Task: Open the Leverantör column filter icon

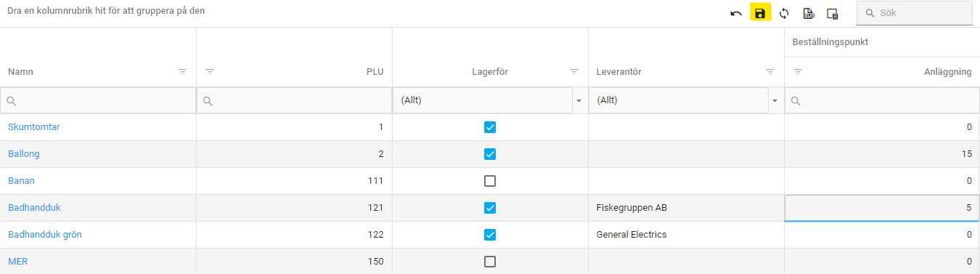Action: (x=770, y=72)
